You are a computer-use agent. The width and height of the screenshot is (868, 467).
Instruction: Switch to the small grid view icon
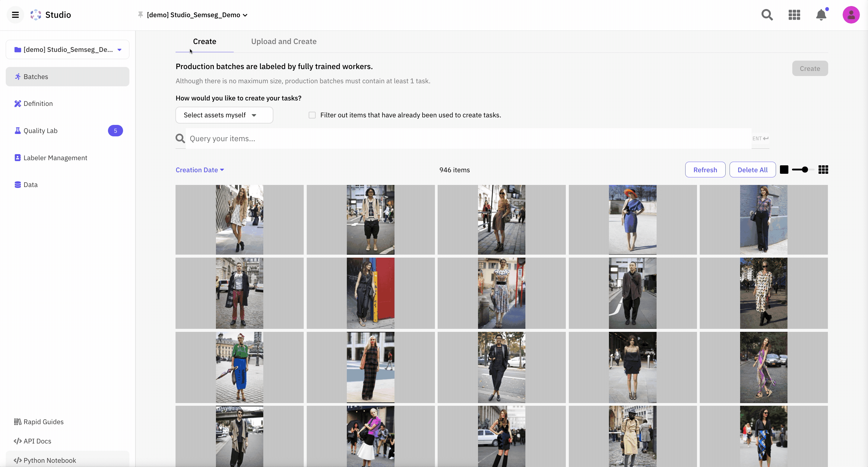point(823,170)
